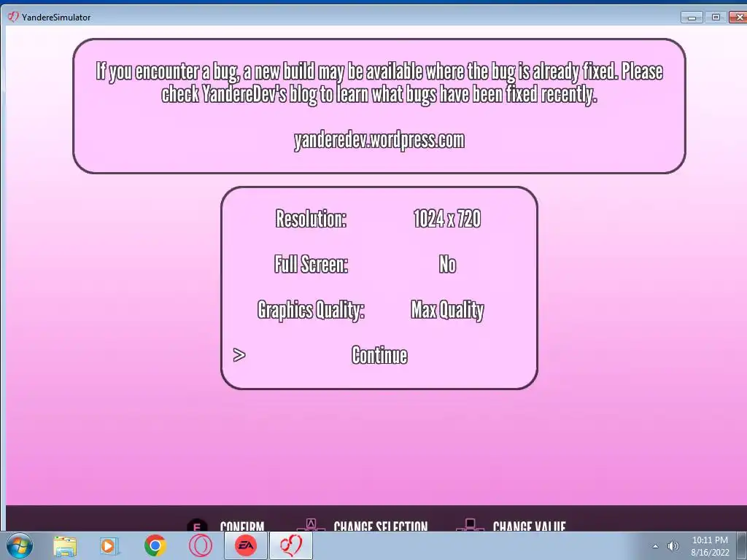
Task: Click the YandereSimulator title bar icon
Action: coord(13,17)
